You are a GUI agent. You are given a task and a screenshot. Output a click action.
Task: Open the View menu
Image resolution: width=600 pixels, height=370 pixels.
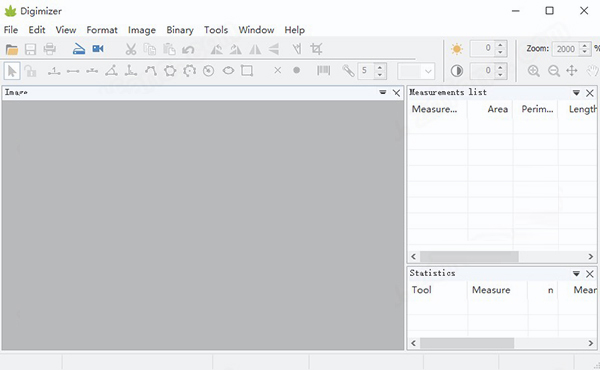click(66, 30)
